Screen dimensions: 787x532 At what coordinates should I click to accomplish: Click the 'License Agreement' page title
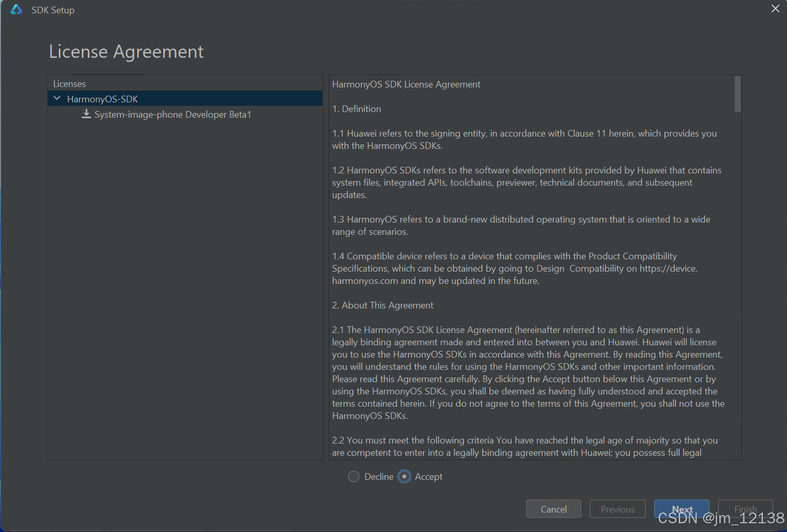tap(126, 52)
